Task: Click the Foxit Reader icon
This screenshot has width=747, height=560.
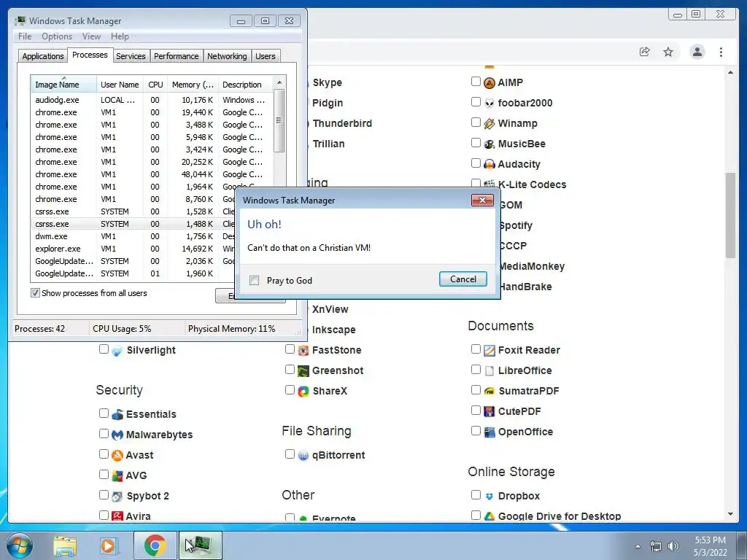Action: (x=489, y=351)
